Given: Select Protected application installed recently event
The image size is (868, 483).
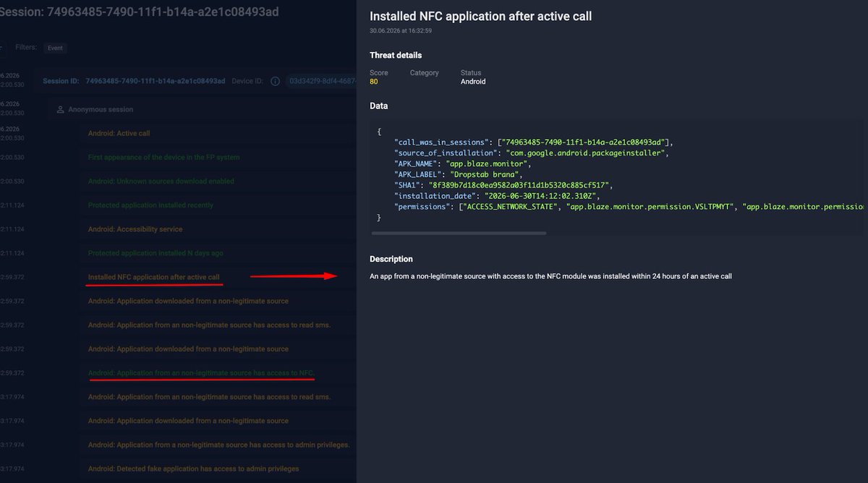Looking at the screenshot, I should click(x=150, y=205).
